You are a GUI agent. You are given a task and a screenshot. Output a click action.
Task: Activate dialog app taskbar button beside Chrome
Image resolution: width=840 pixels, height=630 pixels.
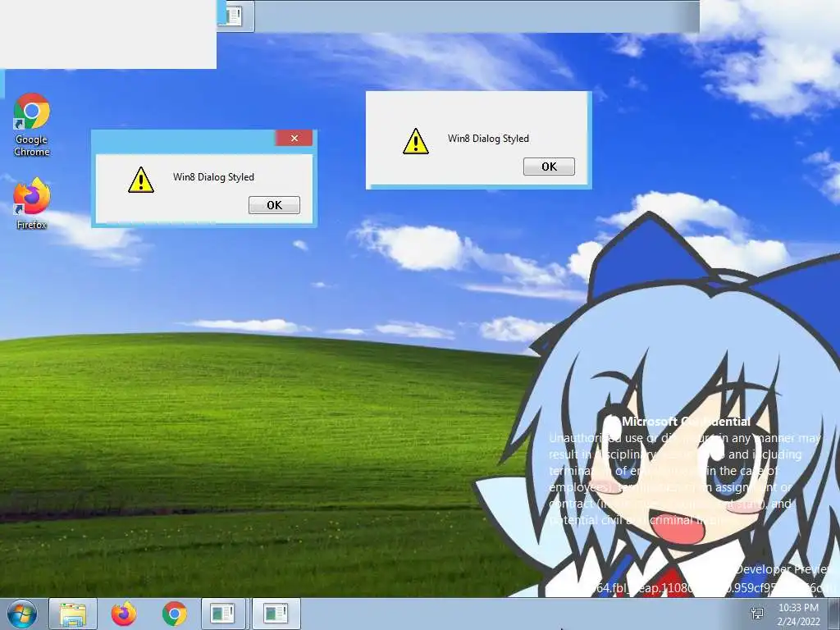(223, 614)
